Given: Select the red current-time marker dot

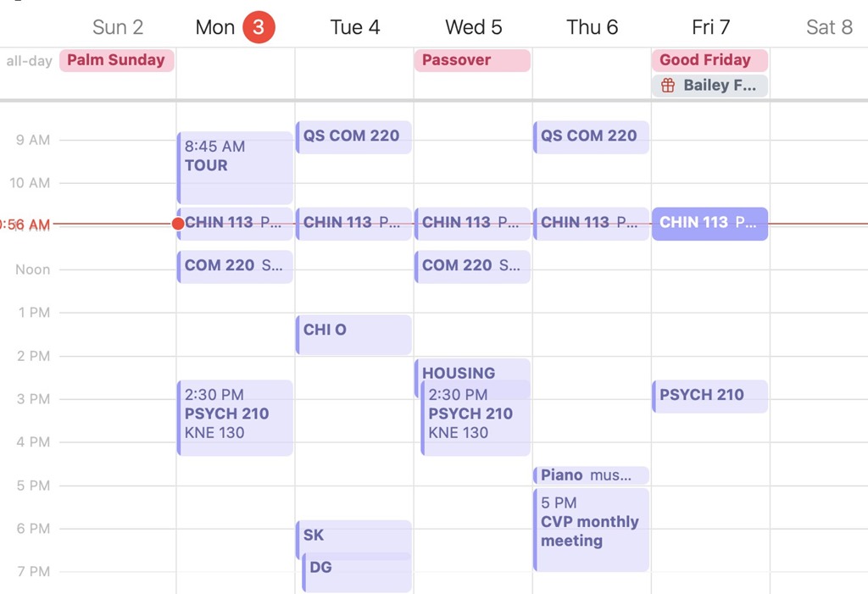Looking at the screenshot, I should tap(178, 224).
